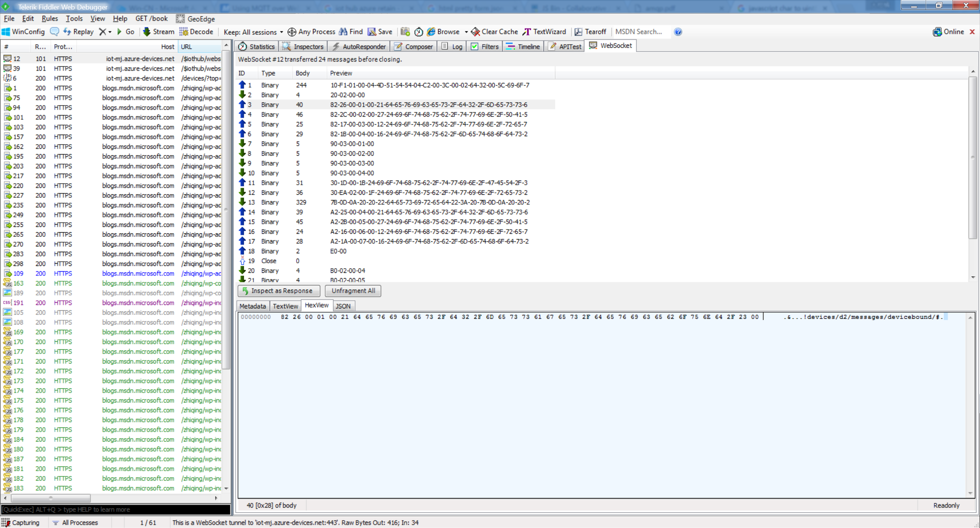The width and height of the screenshot is (980, 528).
Task: Open Keep: All sessions dropdown
Action: tap(253, 32)
